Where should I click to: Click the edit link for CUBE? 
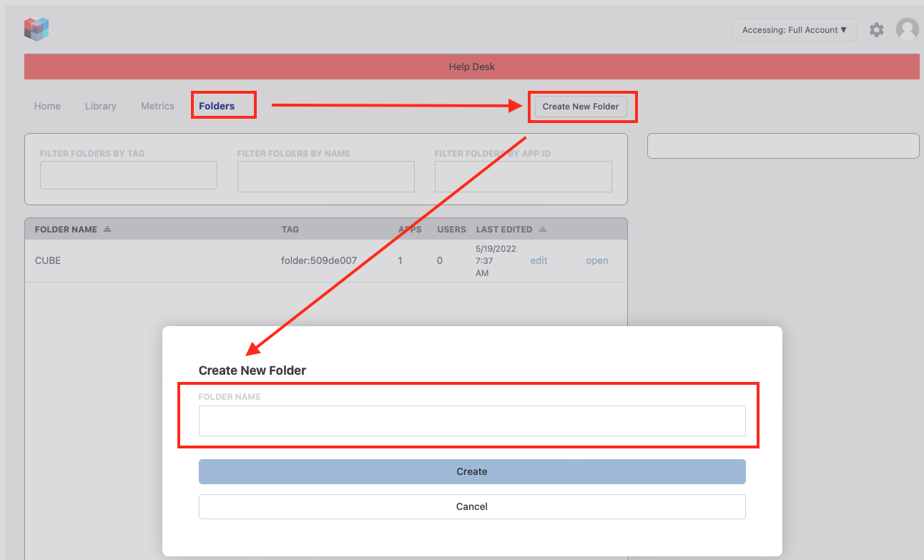point(539,260)
